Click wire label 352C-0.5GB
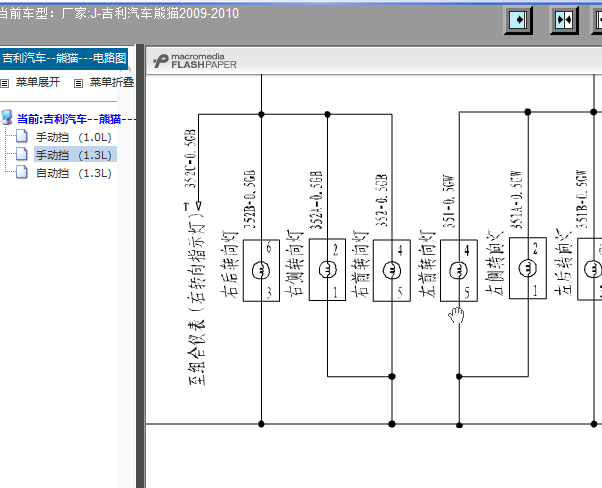 point(190,158)
